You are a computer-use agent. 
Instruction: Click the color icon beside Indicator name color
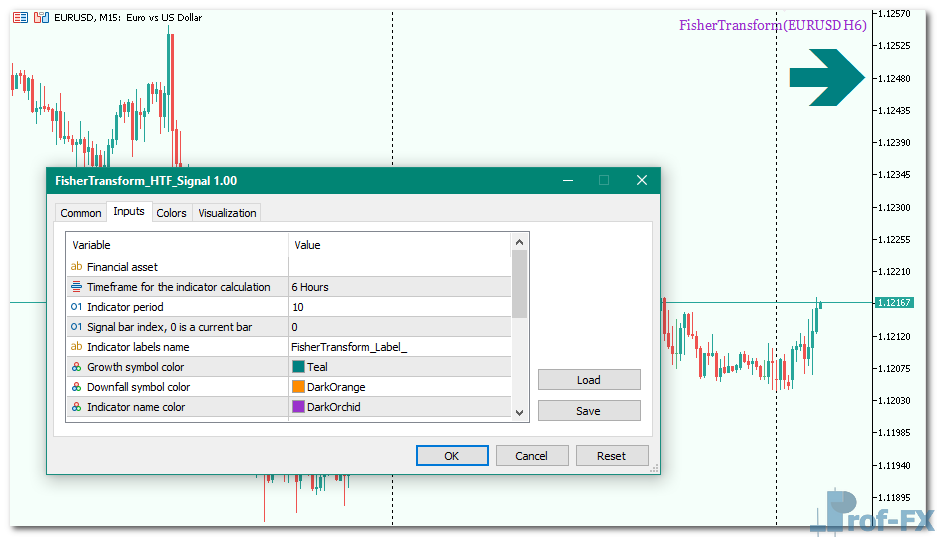[x=76, y=407]
